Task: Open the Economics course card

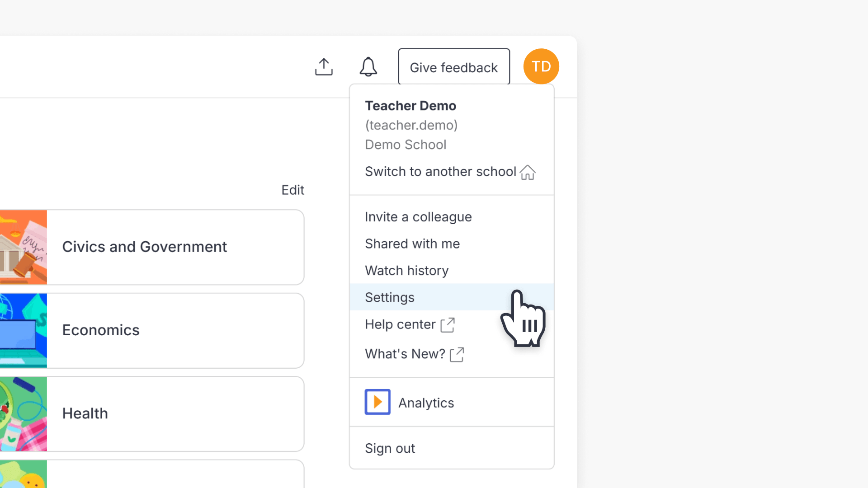Action: click(x=152, y=330)
